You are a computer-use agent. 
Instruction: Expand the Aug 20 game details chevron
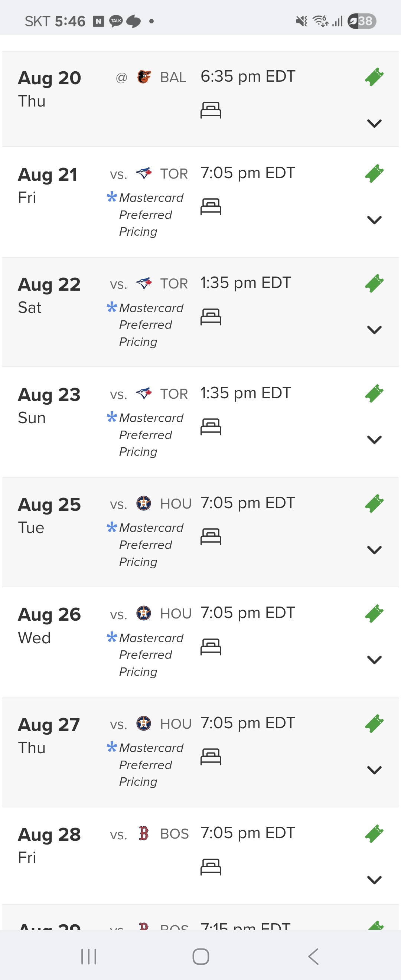coord(374,123)
